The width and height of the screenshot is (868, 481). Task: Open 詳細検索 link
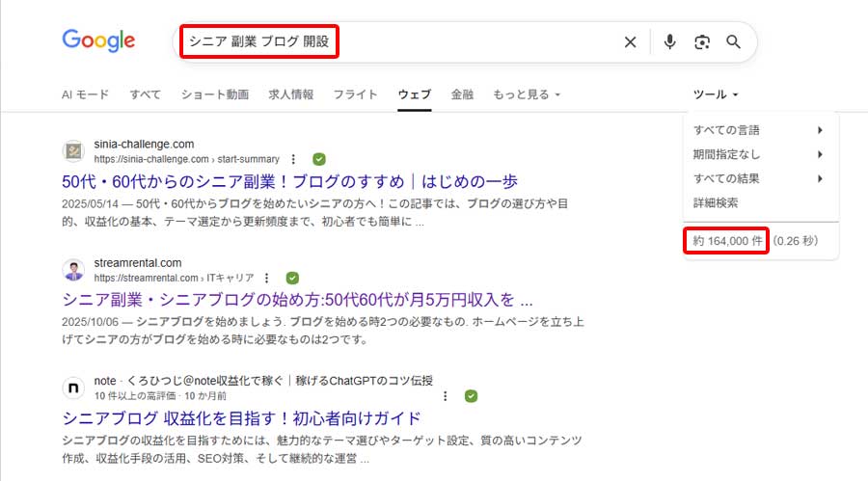click(x=716, y=202)
